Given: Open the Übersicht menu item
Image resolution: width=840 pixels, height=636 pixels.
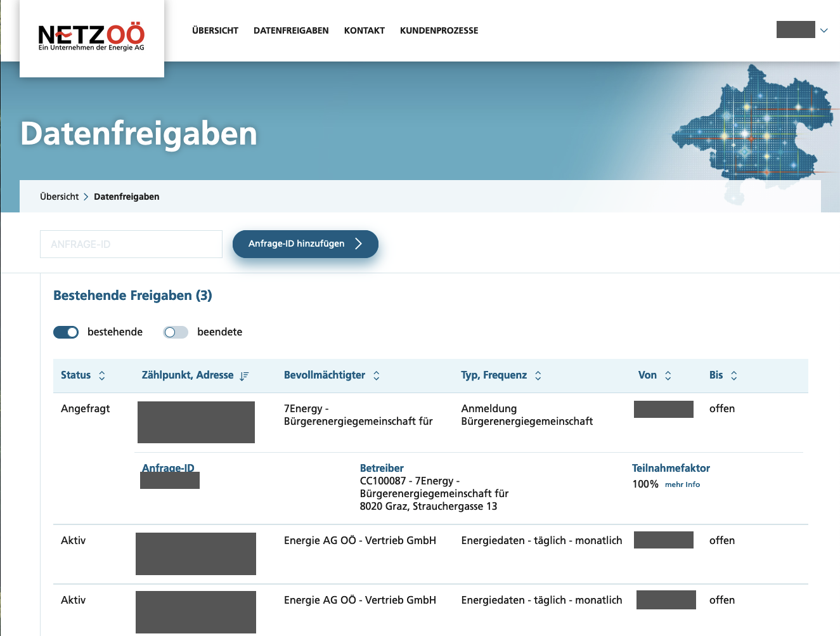Looking at the screenshot, I should tap(215, 30).
